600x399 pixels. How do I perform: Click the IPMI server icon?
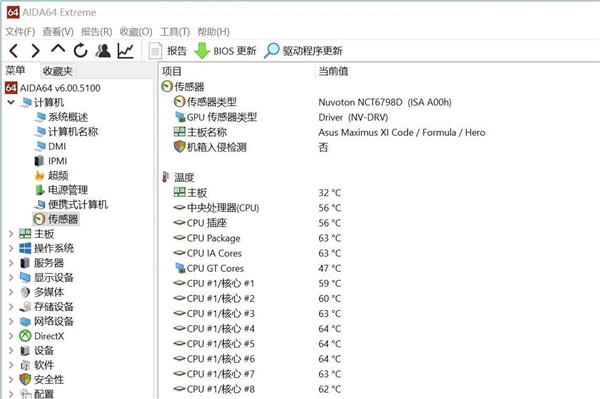(x=39, y=161)
